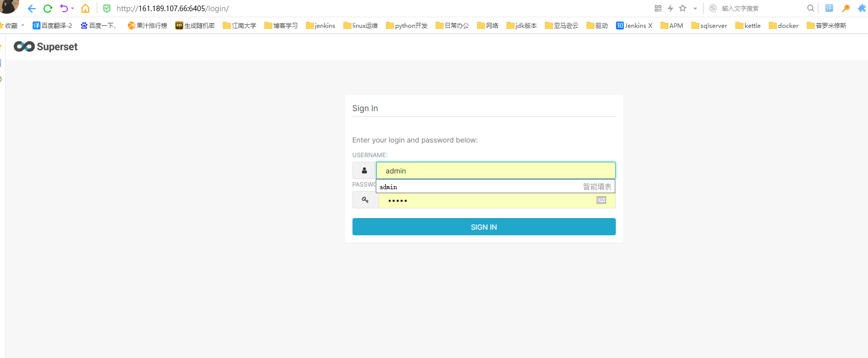Image resolution: width=868 pixels, height=358 pixels.
Task: Open the linux运维 bookmark folder
Action: [361, 25]
